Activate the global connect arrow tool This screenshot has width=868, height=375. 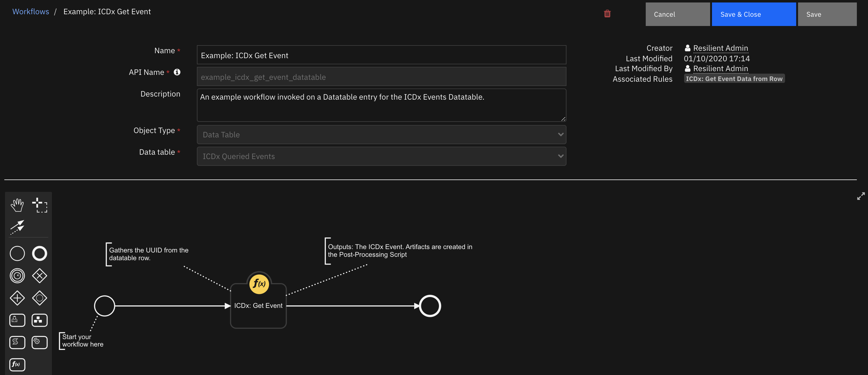(17, 227)
